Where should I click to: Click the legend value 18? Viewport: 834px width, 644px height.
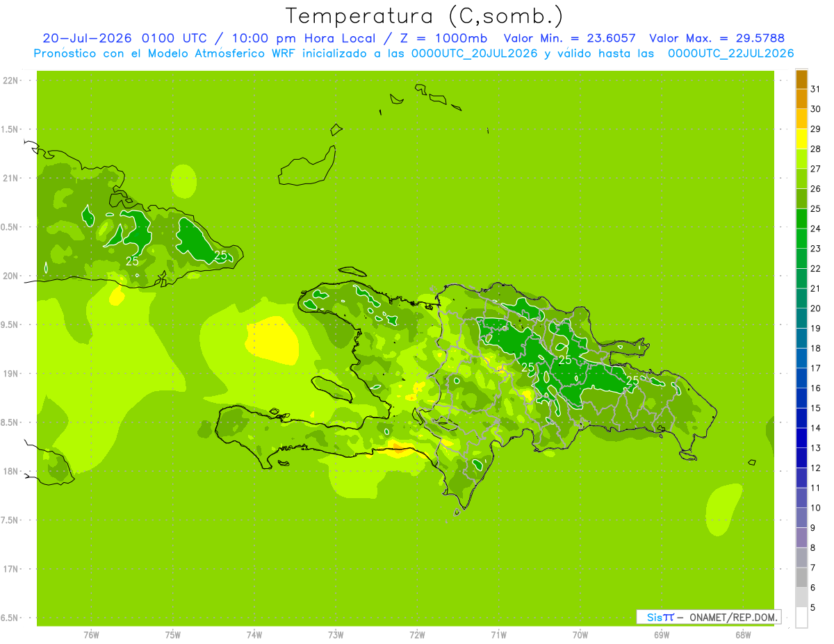coord(815,348)
